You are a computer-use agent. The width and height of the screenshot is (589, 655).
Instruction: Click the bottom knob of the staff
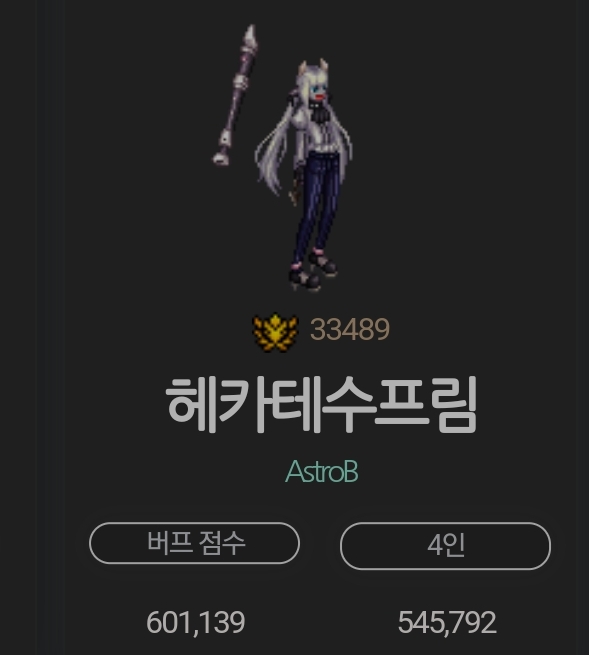221,157
